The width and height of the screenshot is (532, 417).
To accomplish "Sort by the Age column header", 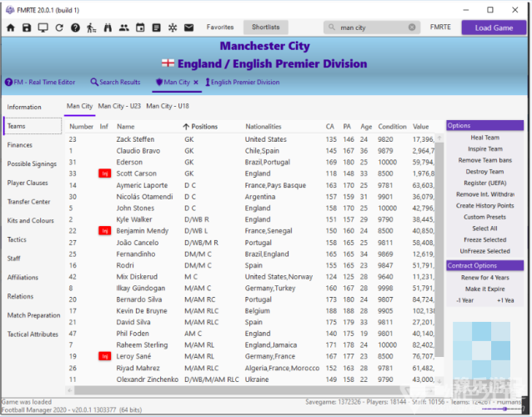I will click(x=366, y=127).
